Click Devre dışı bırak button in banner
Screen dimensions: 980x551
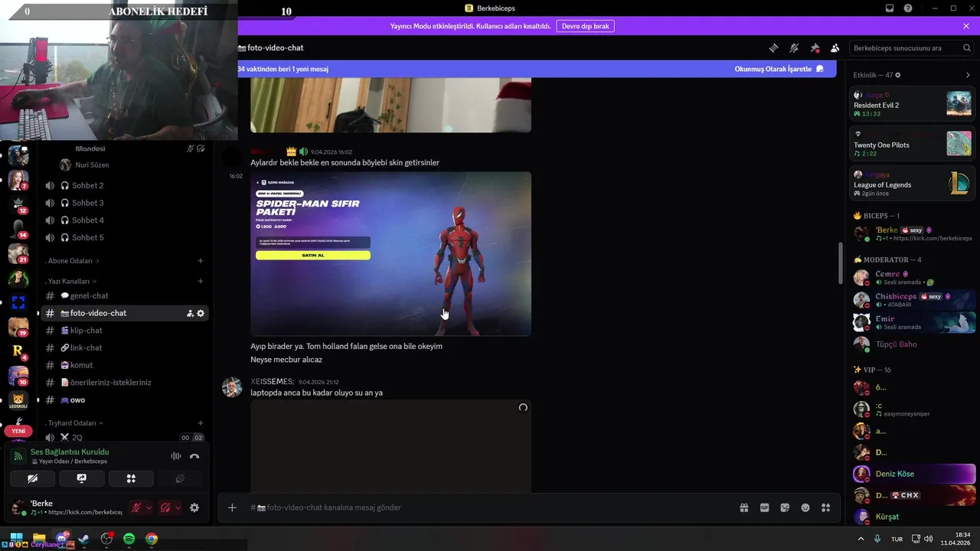click(x=585, y=26)
